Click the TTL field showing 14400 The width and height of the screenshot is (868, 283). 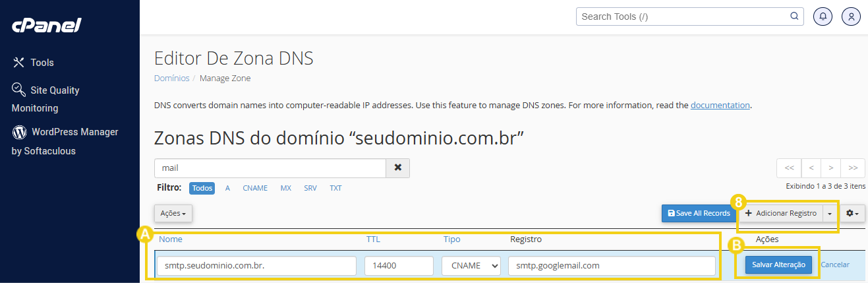click(398, 266)
